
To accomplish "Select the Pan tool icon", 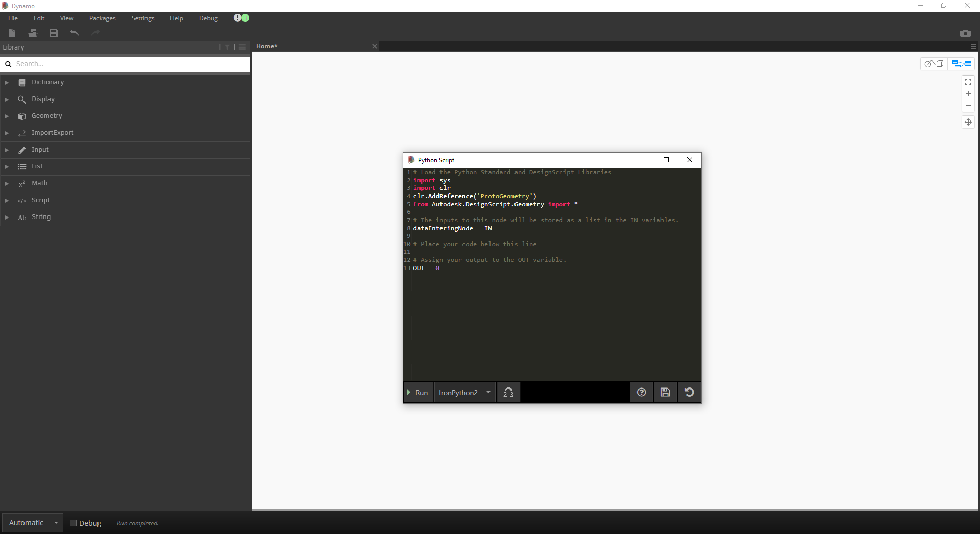I will coord(968,122).
